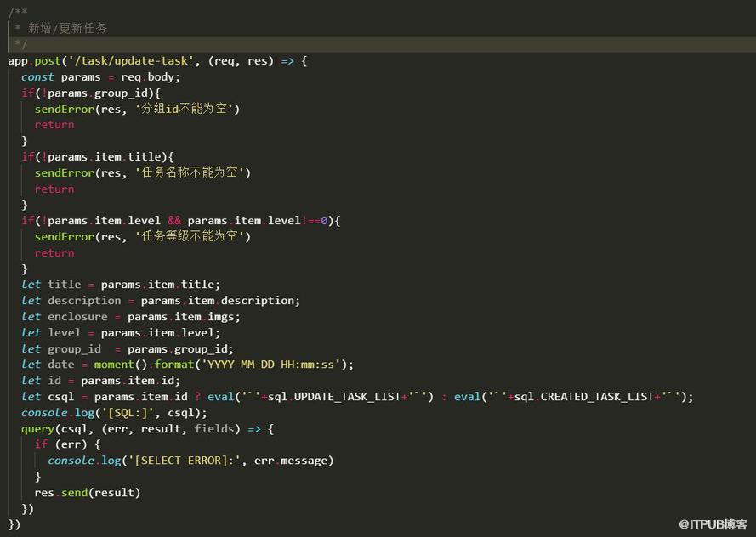Click the let enclosure variable name
This screenshot has width=756, height=537.
coord(77,317)
